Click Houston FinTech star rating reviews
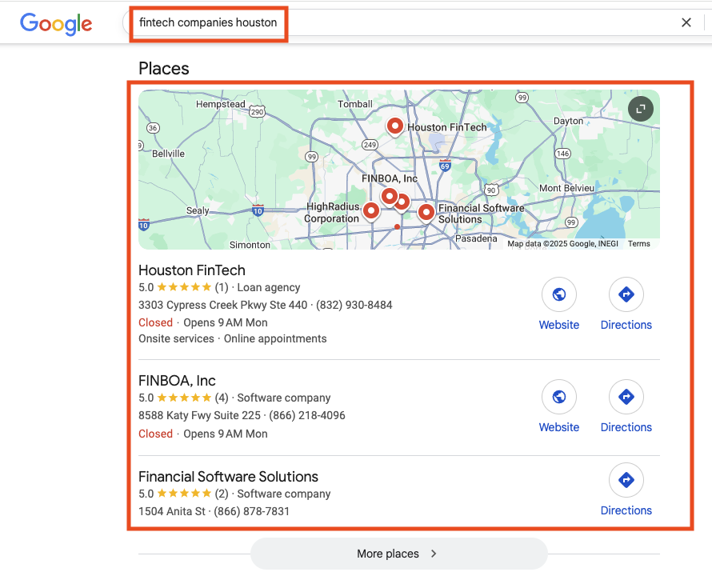712x588 pixels. click(x=184, y=287)
